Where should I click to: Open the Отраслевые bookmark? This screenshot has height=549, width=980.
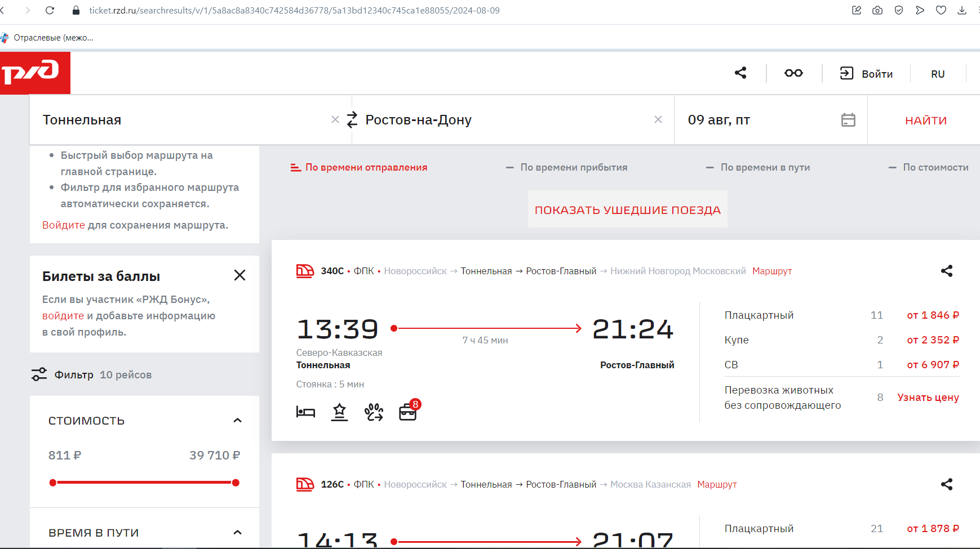47,38
